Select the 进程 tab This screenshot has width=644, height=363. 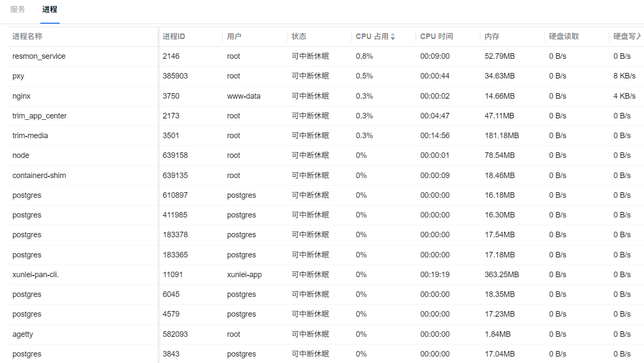coord(50,9)
